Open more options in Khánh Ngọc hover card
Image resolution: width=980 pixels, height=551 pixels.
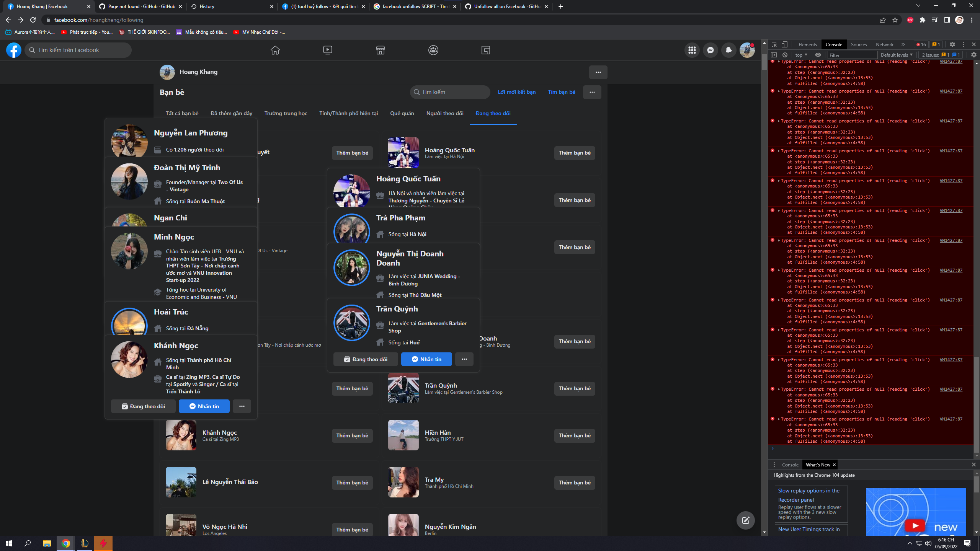point(242,406)
